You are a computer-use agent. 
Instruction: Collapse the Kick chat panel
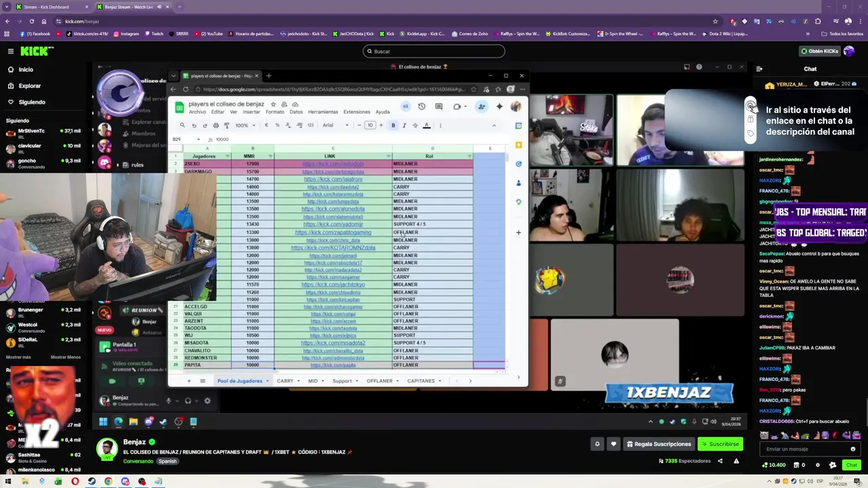[759, 68]
